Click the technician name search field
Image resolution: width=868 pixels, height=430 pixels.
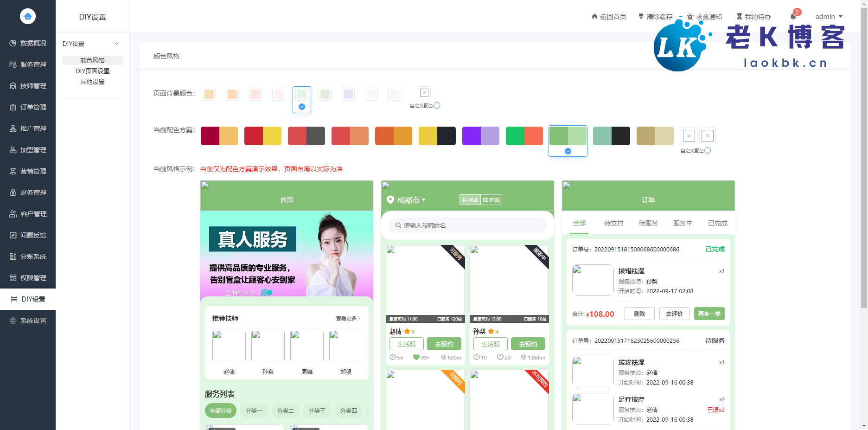467,225
